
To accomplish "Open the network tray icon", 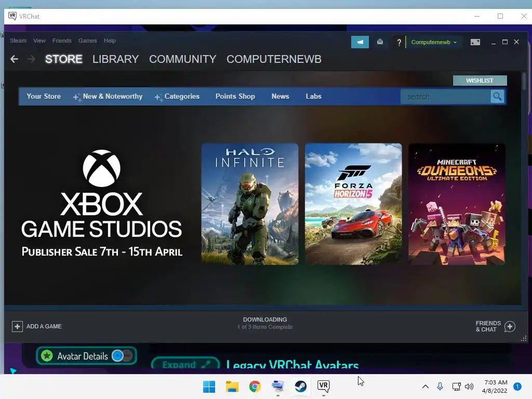I will (x=456, y=387).
